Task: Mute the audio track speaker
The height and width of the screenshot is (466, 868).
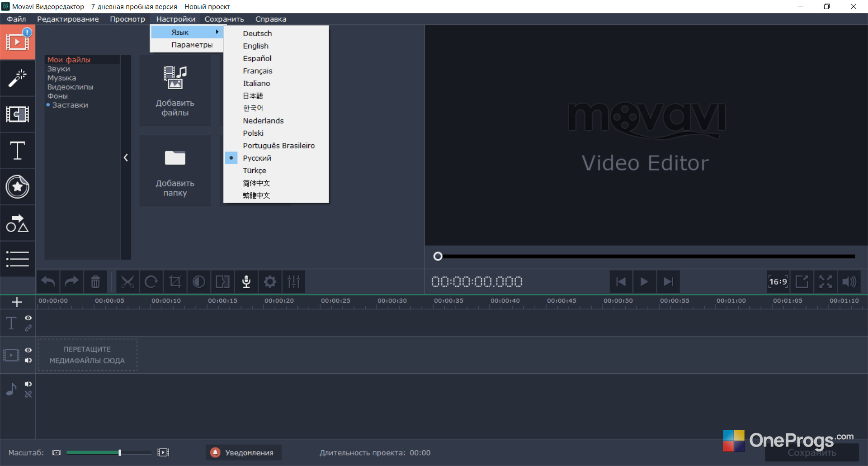Action: pyautogui.click(x=28, y=384)
